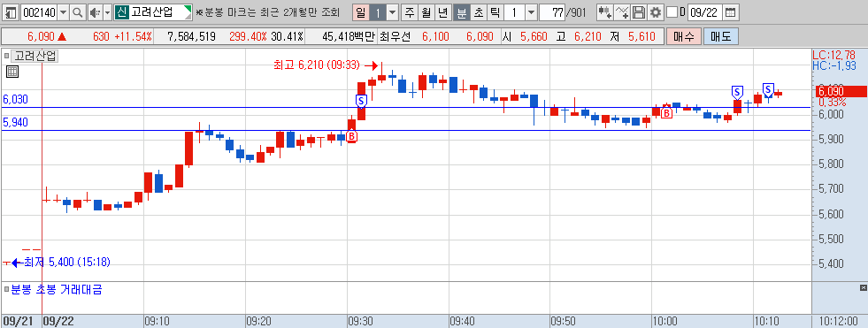Open chart settings gear icon
The image size is (868, 328).
[656, 11]
